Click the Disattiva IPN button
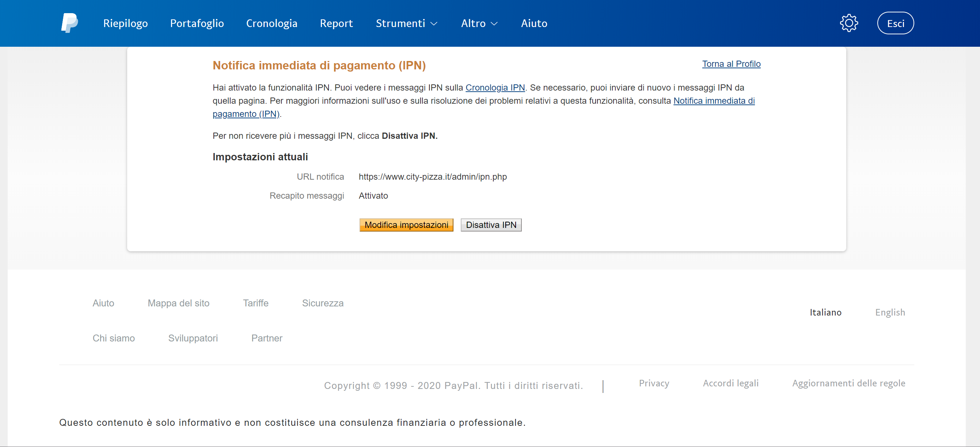 coord(491,225)
